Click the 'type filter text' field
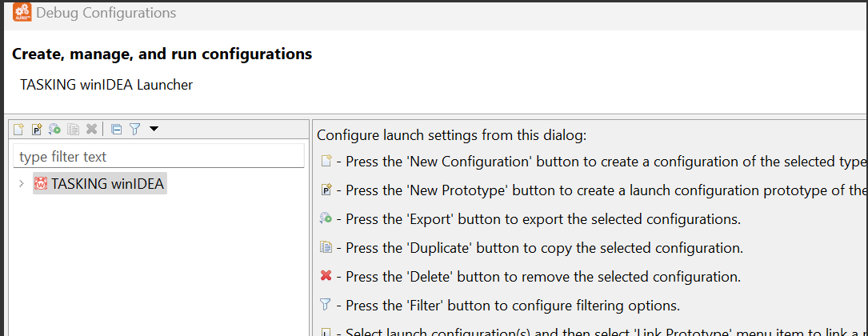 pos(158,157)
